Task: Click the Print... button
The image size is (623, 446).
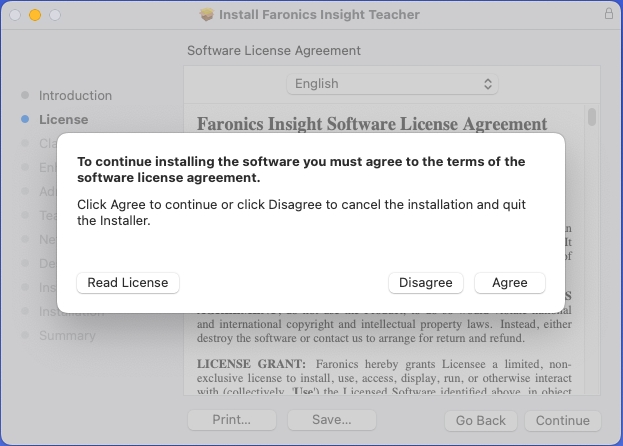Action: pos(231,421)
